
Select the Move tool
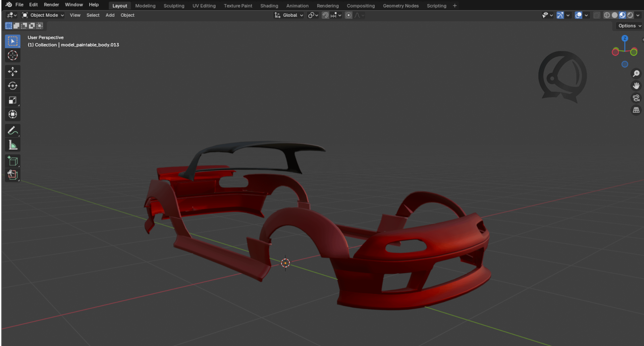click(x=13, y=71)
